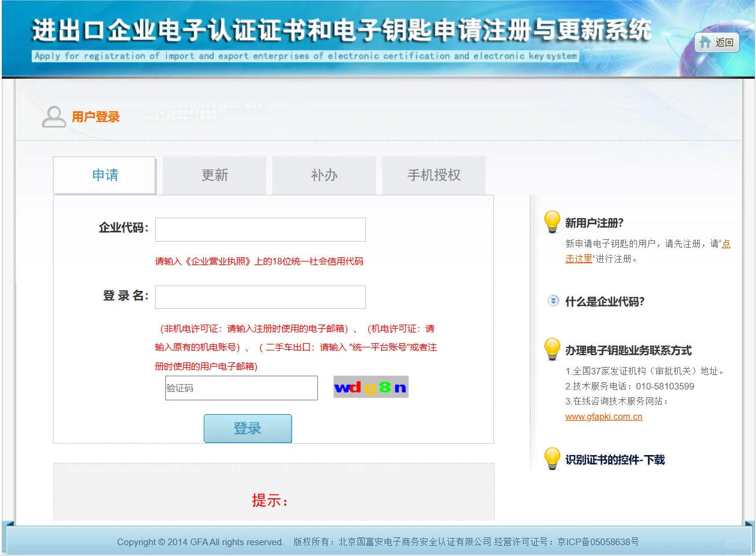
Task: Click the 验证码 input field
Action: [x=241, y=388]
